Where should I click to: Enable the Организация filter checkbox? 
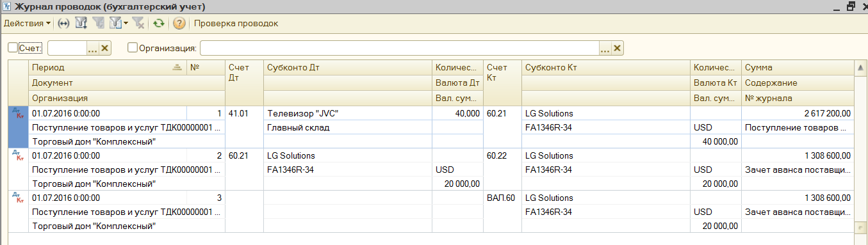[x=133, y=47]
